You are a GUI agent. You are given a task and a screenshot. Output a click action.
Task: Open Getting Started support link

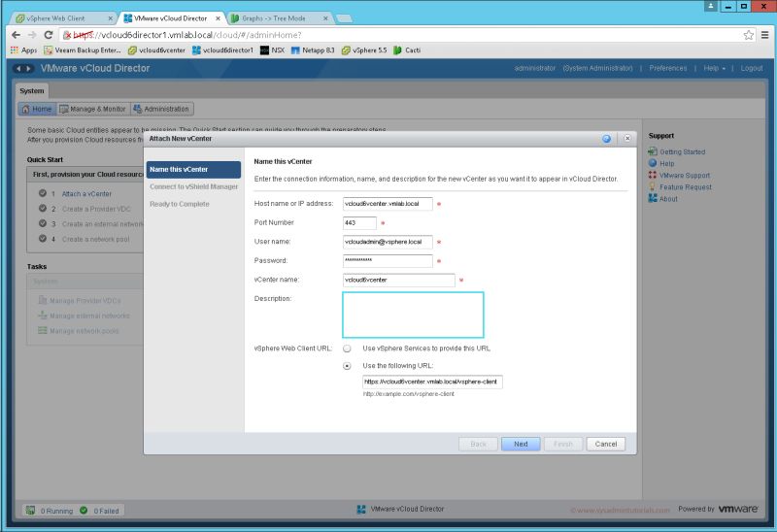point(677,151)
